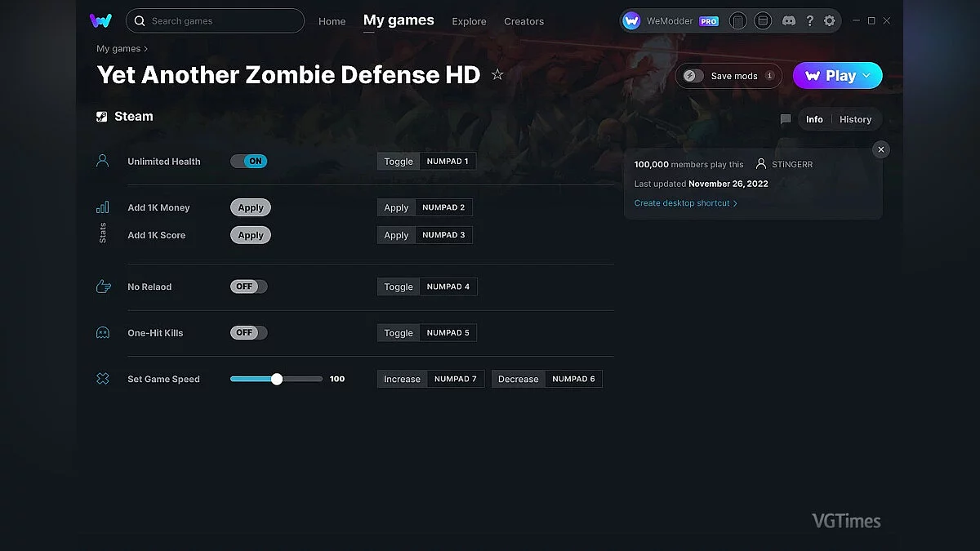Click Toggle hotkey label for One-Hit Kills
980x551 pixels.
(x=399, y=333)
